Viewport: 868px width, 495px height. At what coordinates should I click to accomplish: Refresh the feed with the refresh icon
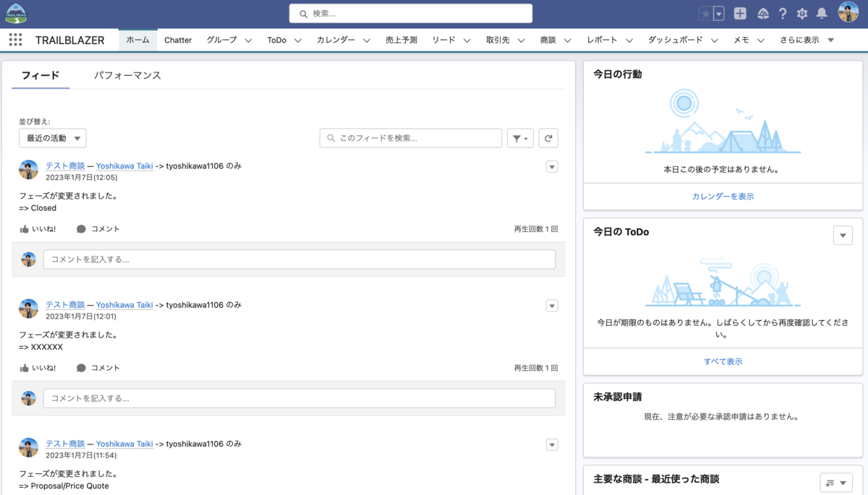click(x=548, y=137)
